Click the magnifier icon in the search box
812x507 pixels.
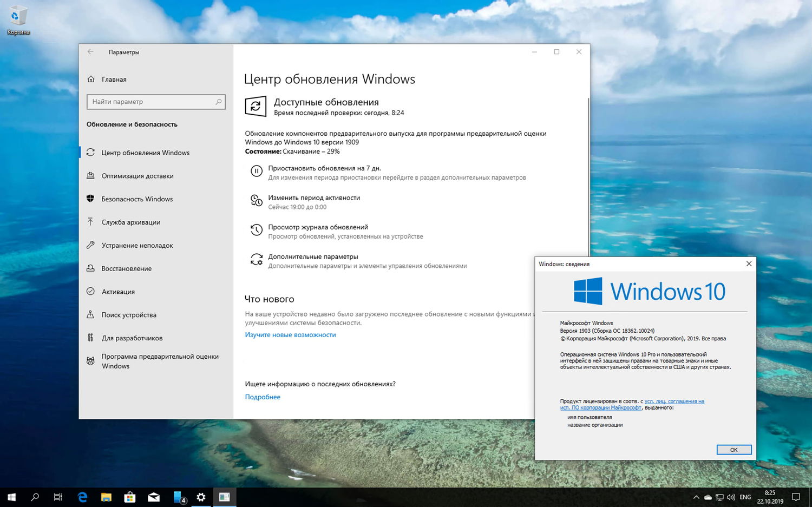click(219, 102)
